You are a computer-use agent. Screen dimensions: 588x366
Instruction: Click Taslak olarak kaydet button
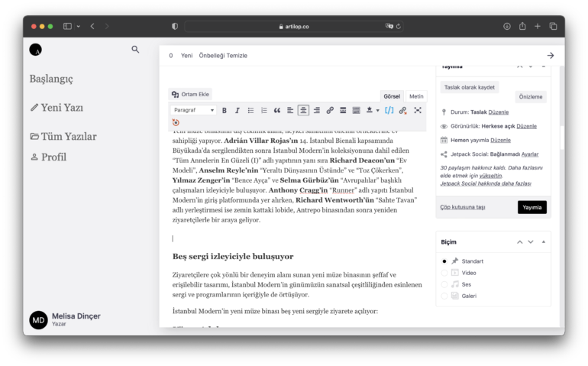click(469, 87)
